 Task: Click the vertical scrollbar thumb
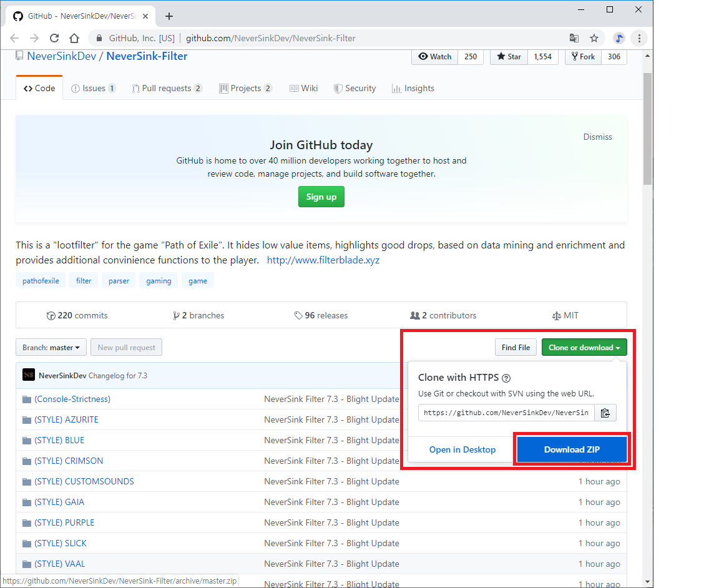[x=647, y=129]
